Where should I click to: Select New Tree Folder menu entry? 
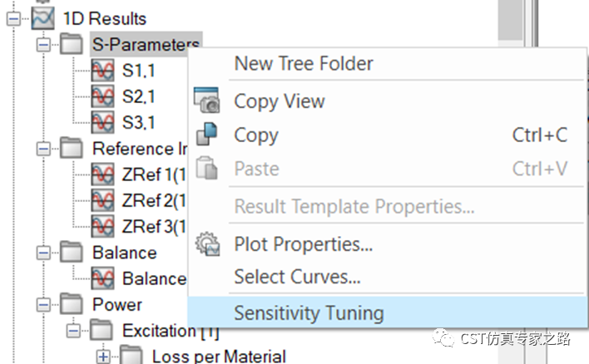point(304,63)
